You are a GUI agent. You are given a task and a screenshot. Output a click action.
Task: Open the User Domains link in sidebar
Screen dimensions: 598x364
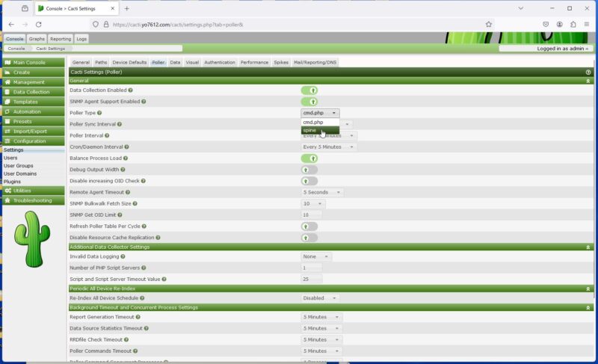(20, 174)
